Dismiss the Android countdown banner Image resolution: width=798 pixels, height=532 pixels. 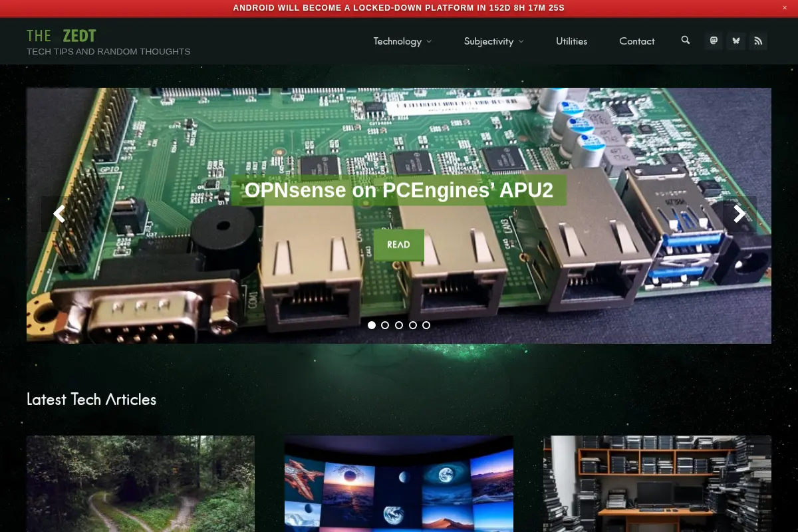pyautogui.click(x=785, y=8)
